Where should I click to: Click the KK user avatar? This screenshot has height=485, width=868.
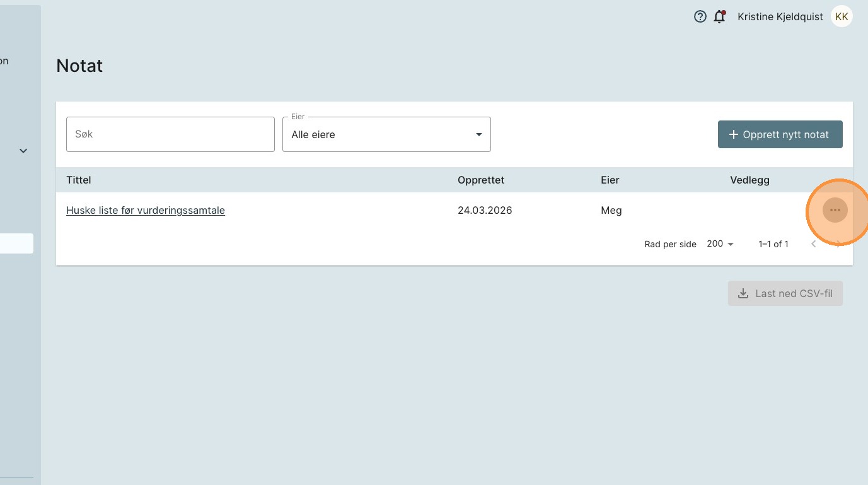(x=842, y=17)
